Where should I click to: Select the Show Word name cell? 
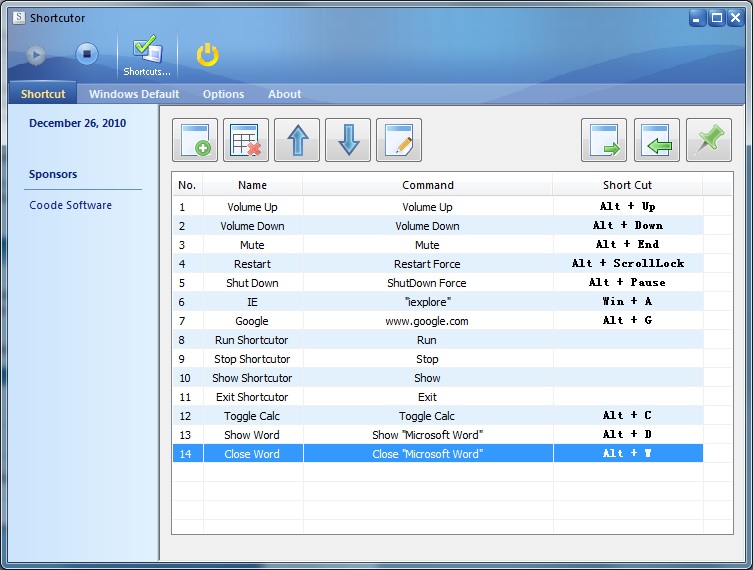coord(253,435)
